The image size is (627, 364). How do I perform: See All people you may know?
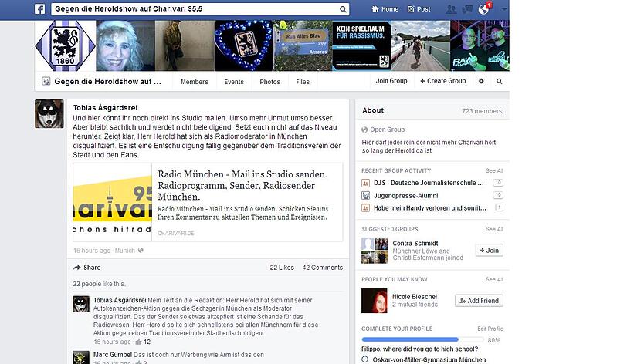495,280
